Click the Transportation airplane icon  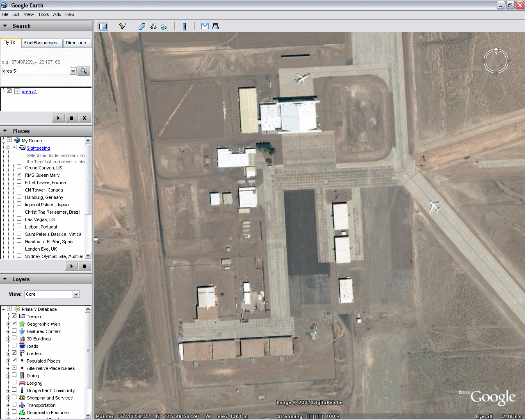click(x=22, y=405)
